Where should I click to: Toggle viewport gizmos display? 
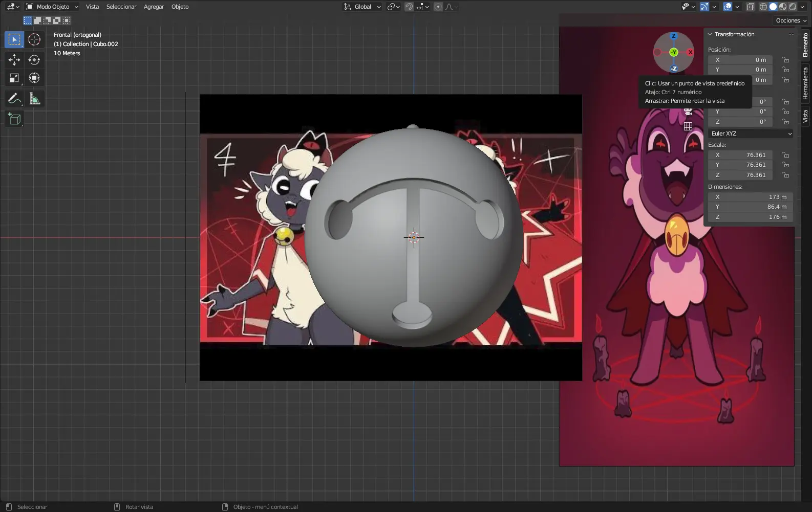tap(704, 7)
